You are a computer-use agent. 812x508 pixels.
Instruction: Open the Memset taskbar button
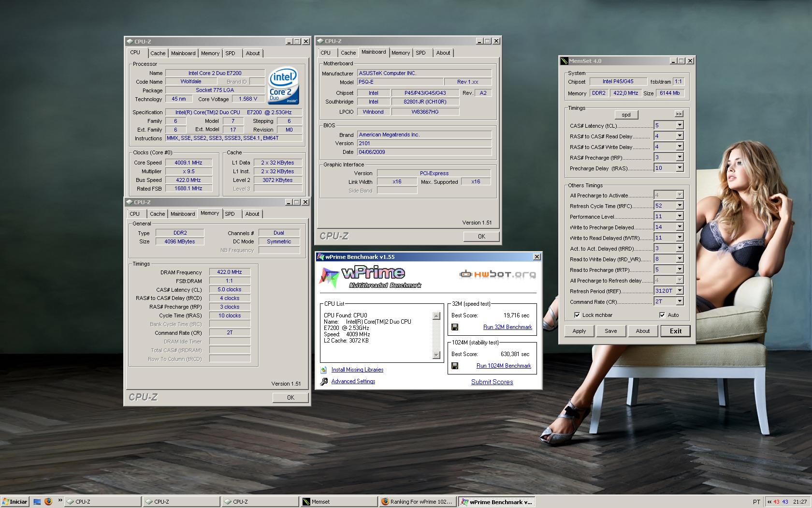pyautogui.click(x=339, y=502)
